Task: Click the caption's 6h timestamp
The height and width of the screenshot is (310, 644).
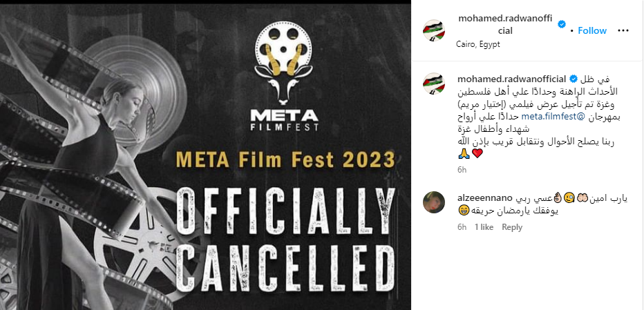Action: [x=462, y=168]
